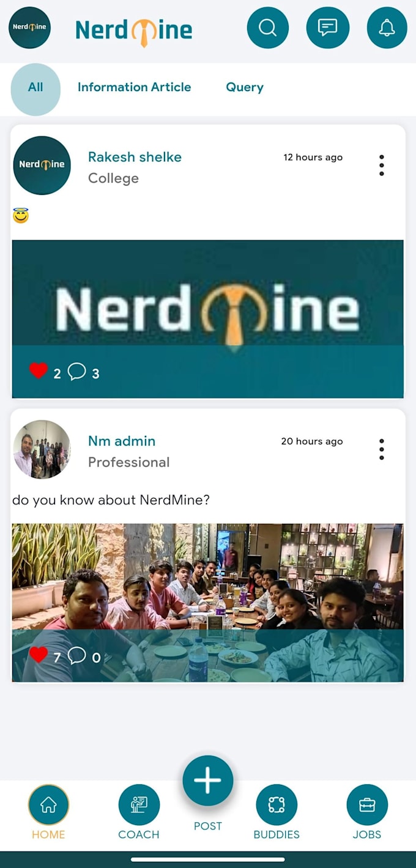Open the three-dot menu on Rakesh shelke's post
This screenshot has width=416, height=868.
tap(382, 165)
